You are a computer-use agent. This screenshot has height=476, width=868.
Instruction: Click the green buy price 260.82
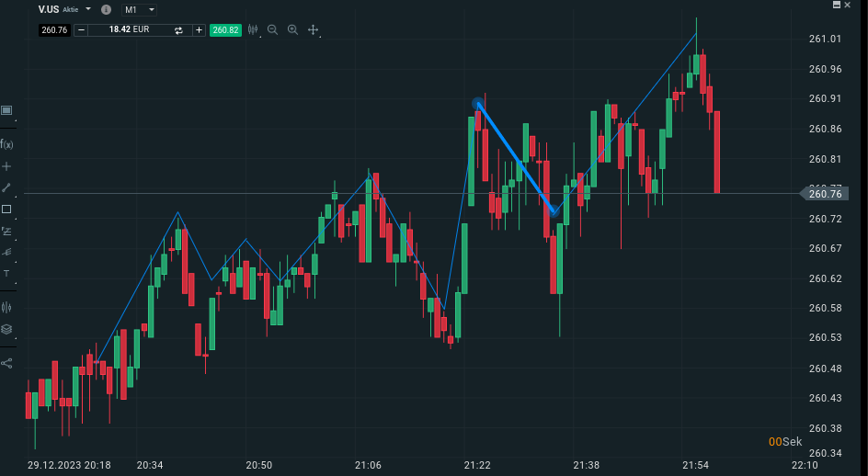tap(226, 30)
